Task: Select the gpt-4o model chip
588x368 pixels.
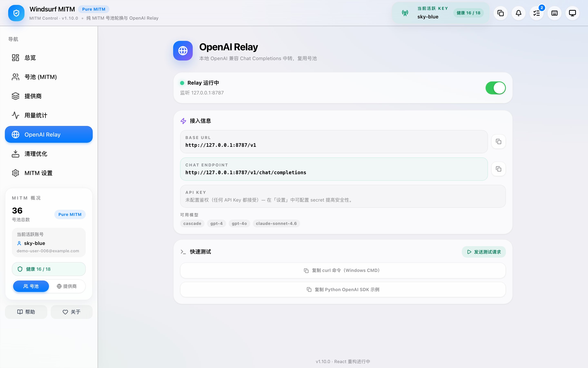Action: tap(239, 223)
